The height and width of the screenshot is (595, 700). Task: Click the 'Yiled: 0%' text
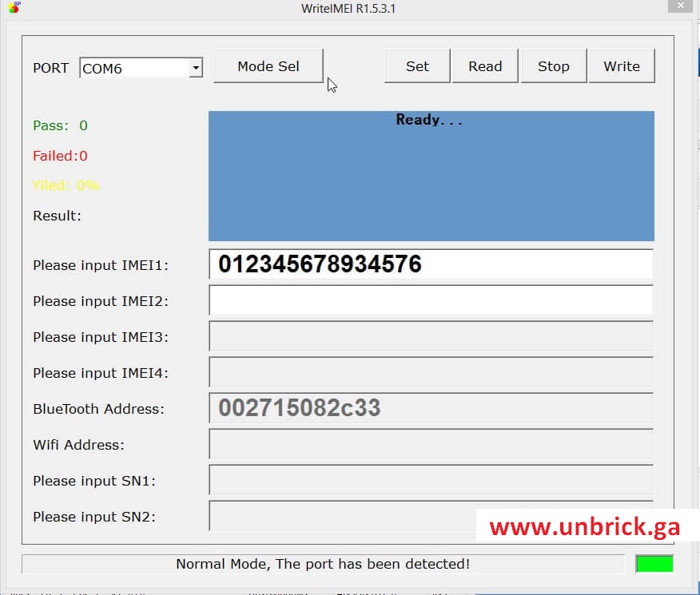[66, 185]
